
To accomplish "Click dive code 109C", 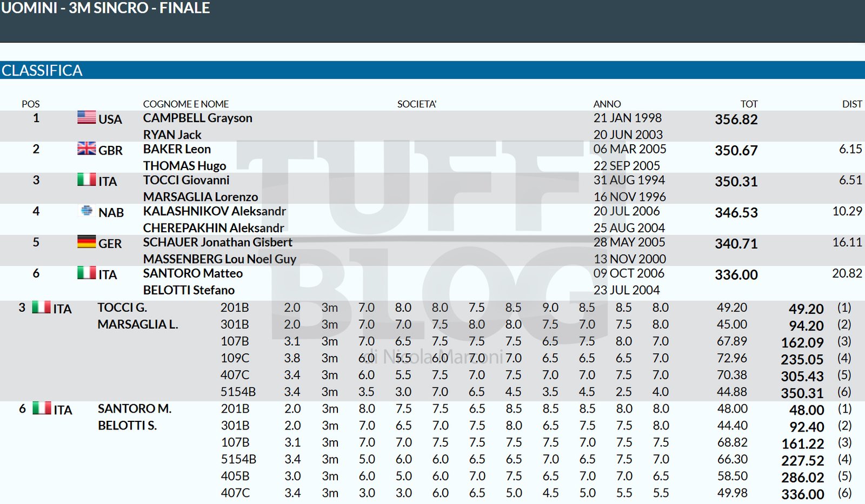I will [235, 358].
